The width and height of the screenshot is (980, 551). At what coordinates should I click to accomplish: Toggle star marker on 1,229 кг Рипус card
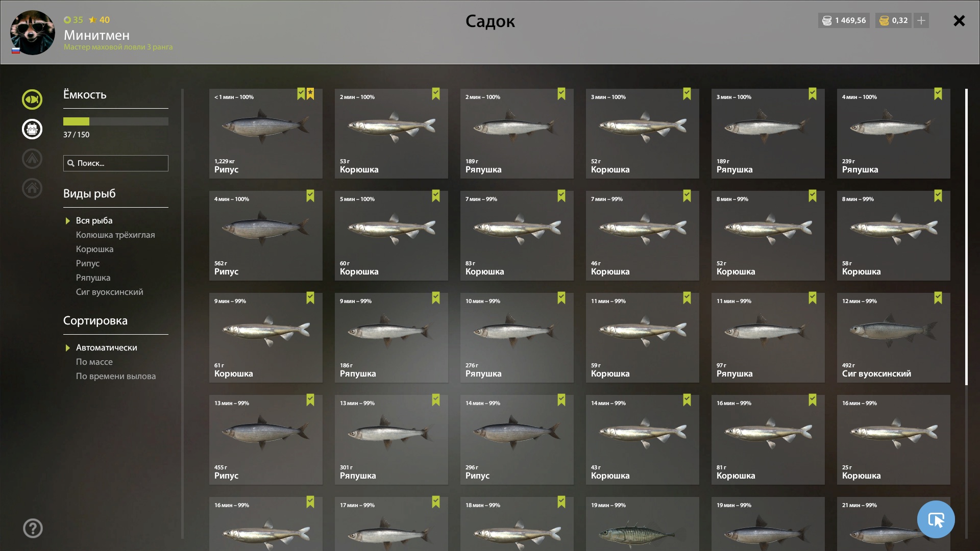point(310,94)
